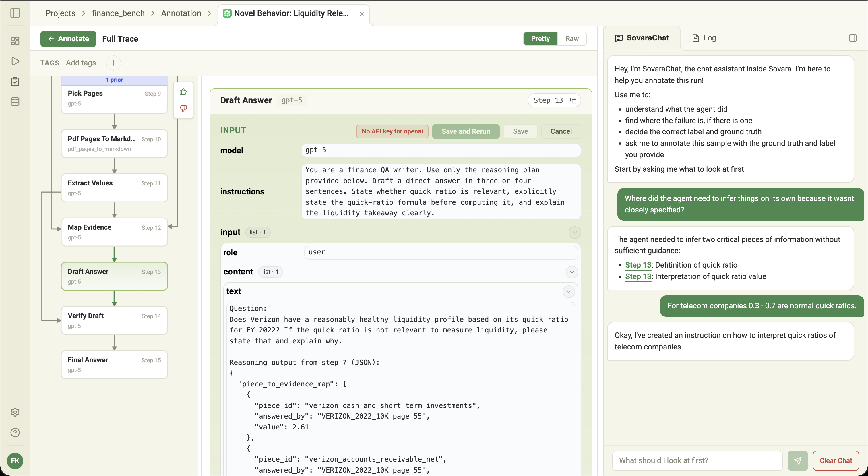Edit the question text content area
Screen dimensions: 868x476
pyautogui.click(x=400, y=389)
